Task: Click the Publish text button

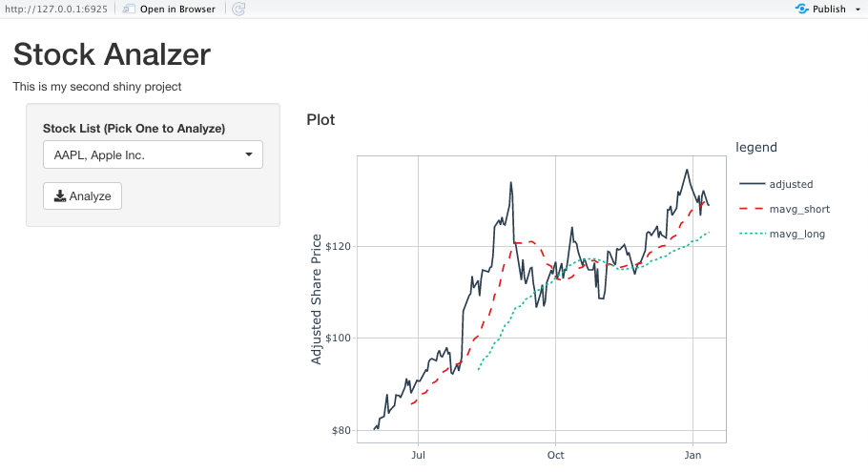Action: [x=829, y=9]
